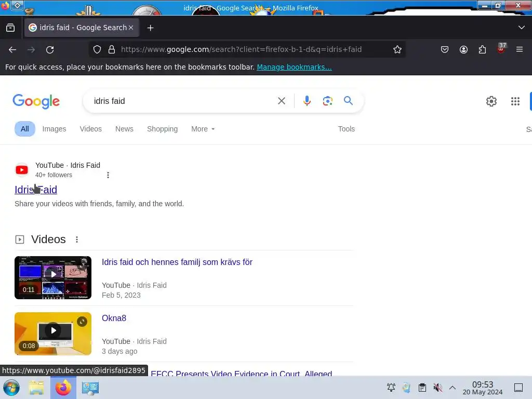Open a new tab with plus icon

(x=150, y=28)
